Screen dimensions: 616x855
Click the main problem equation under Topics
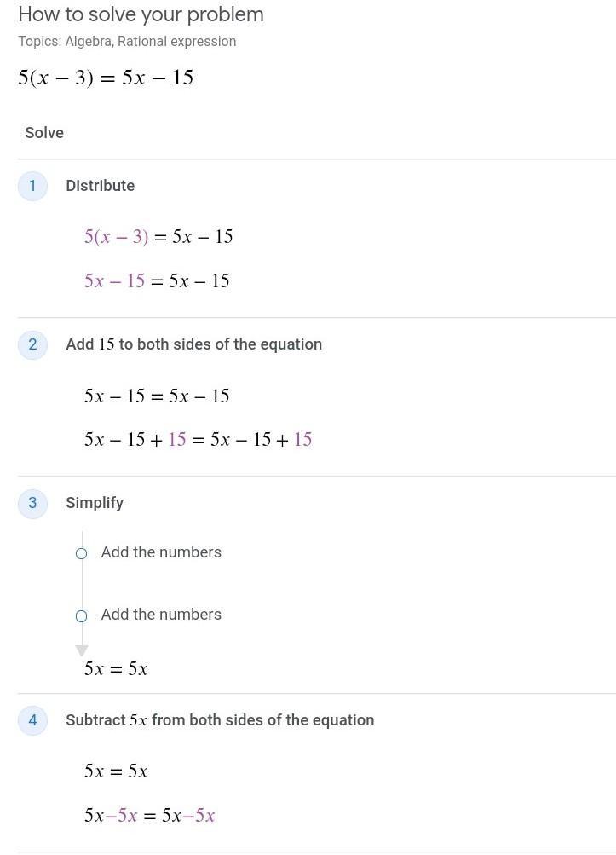tap(106, 78)
